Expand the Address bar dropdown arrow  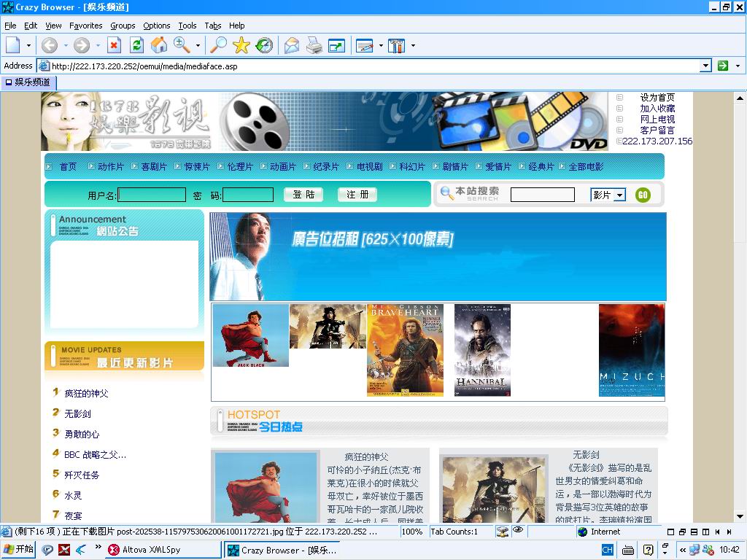706,66
